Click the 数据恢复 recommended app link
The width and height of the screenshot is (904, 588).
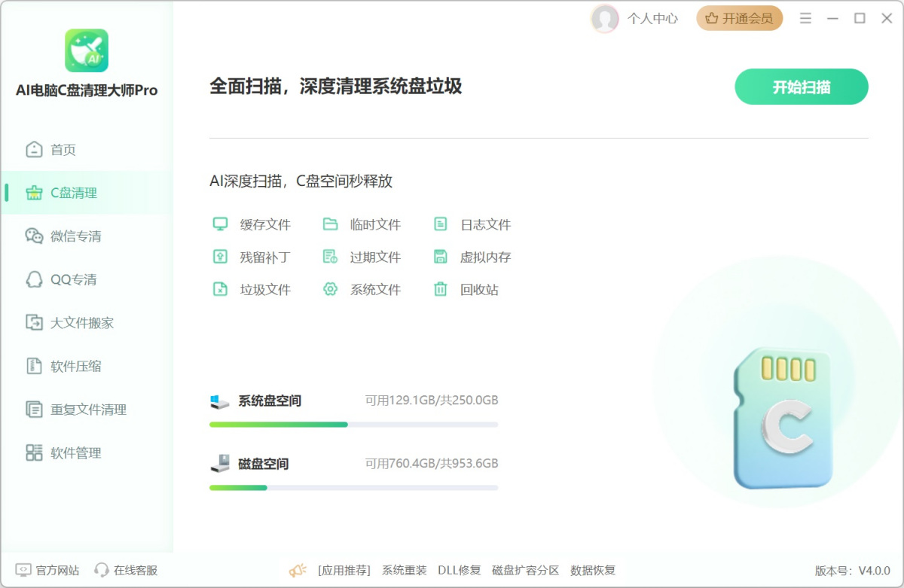tap(593, 570)
